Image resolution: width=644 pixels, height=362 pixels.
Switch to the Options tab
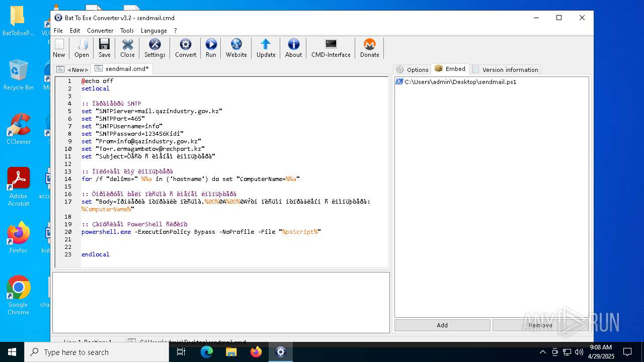413,70
